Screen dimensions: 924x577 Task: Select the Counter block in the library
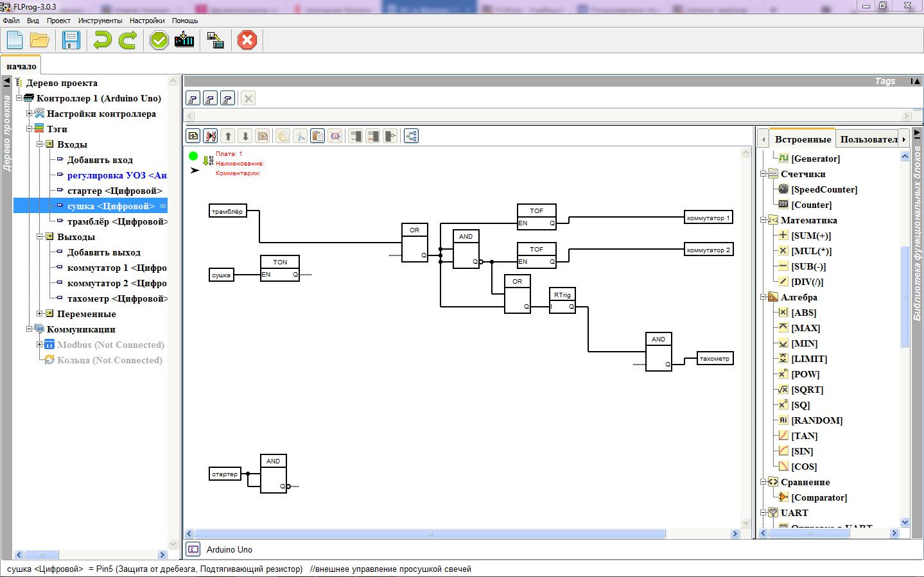click(x=812, y=205)
